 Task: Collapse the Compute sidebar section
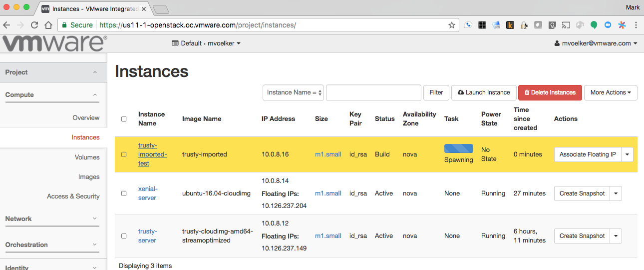[x=53, y=95]
